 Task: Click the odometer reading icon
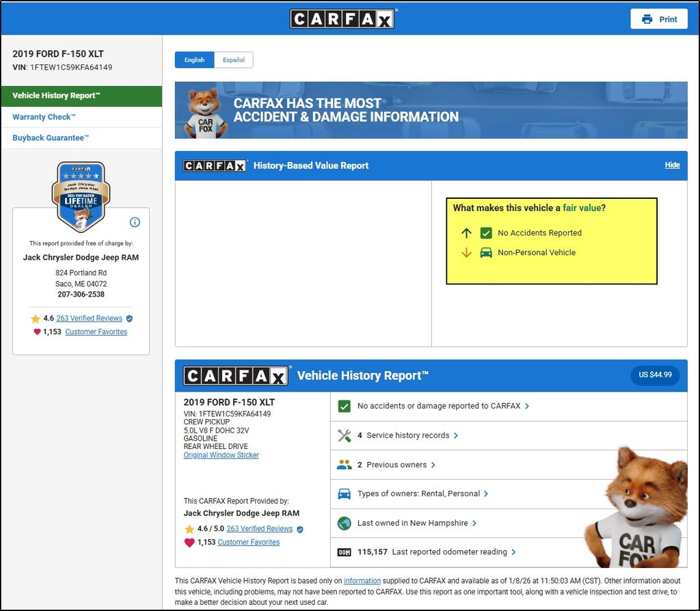(x=345, y=552)
